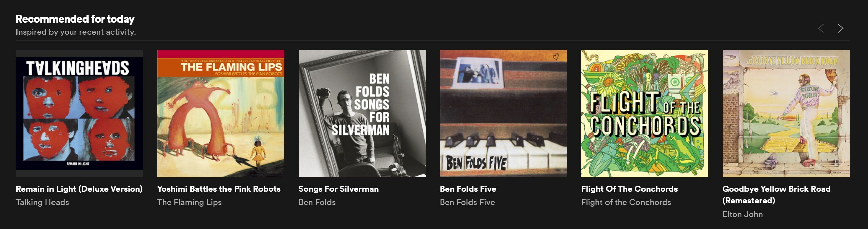Go to The Flaming Lips artist page
The height and width of the screenshot is (229, 868).
click(x=189, y=202)
